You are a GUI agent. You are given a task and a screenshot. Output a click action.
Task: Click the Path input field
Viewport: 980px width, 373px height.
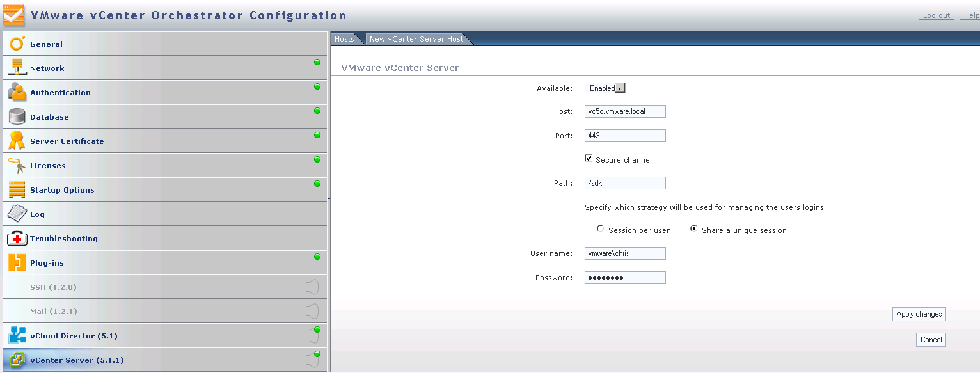pos(625,183)
